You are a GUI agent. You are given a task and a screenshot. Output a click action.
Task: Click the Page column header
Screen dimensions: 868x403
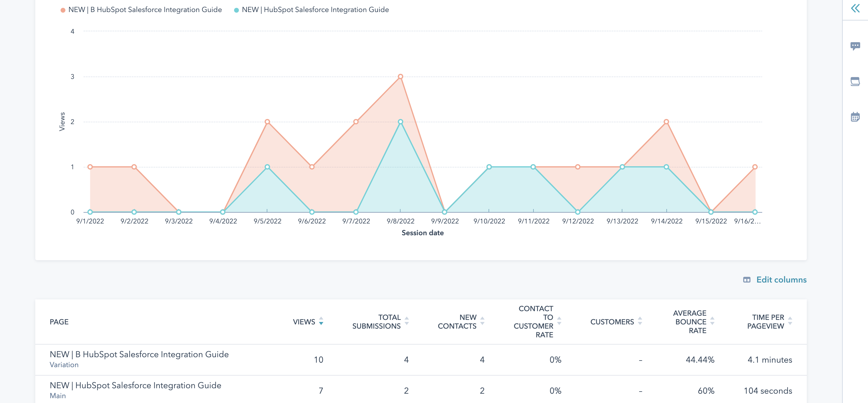pos(59,321)
